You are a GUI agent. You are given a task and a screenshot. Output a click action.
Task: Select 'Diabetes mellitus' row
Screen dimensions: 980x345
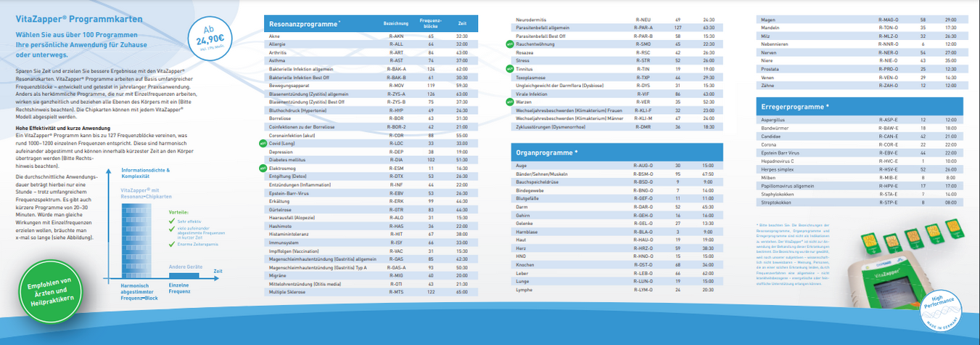[x=370, y=159]
